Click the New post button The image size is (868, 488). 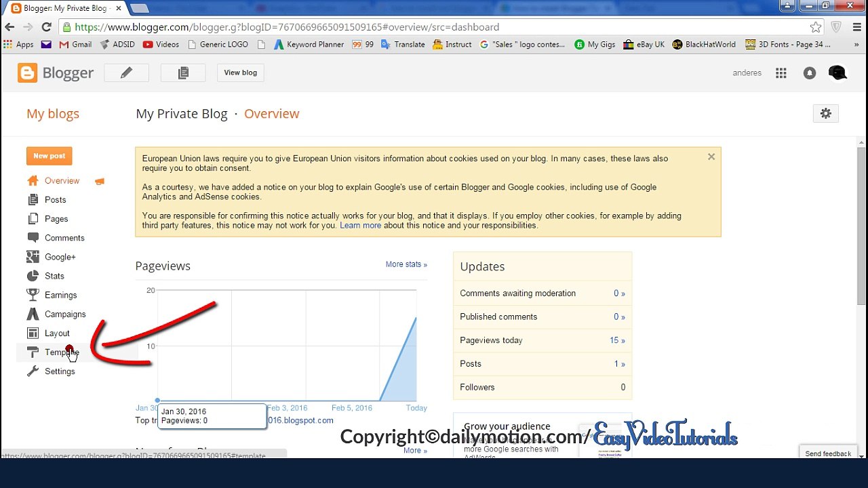50,156
